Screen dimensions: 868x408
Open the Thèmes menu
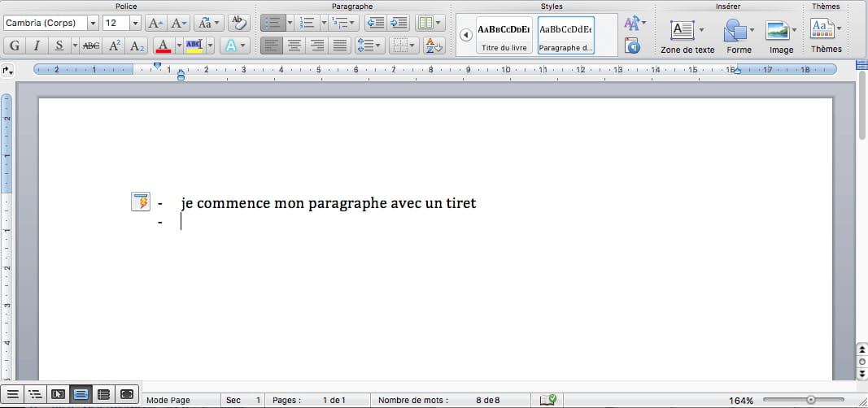pyautogui.click(x=826, y=36)
